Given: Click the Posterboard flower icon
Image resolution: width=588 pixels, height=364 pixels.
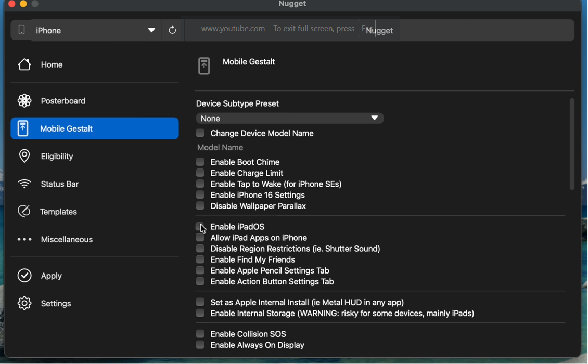Looking at the screenshot, I should pyautogui.click(x=24, y=101).
